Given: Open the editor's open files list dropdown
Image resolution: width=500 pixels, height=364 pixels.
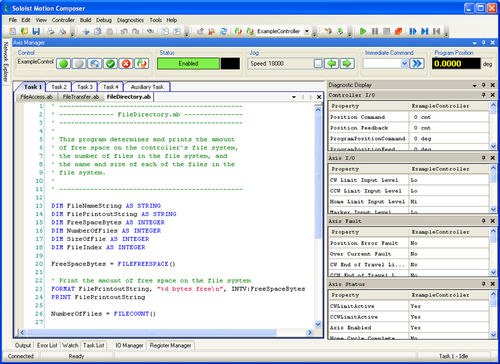Looking at the screenshot, I should click(294, 97).
